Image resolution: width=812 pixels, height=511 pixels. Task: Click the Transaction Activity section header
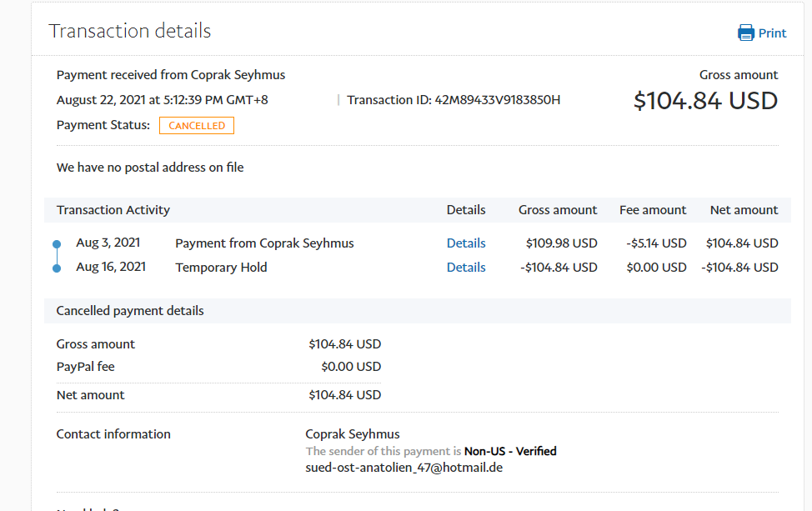click(x=113, y=210)
